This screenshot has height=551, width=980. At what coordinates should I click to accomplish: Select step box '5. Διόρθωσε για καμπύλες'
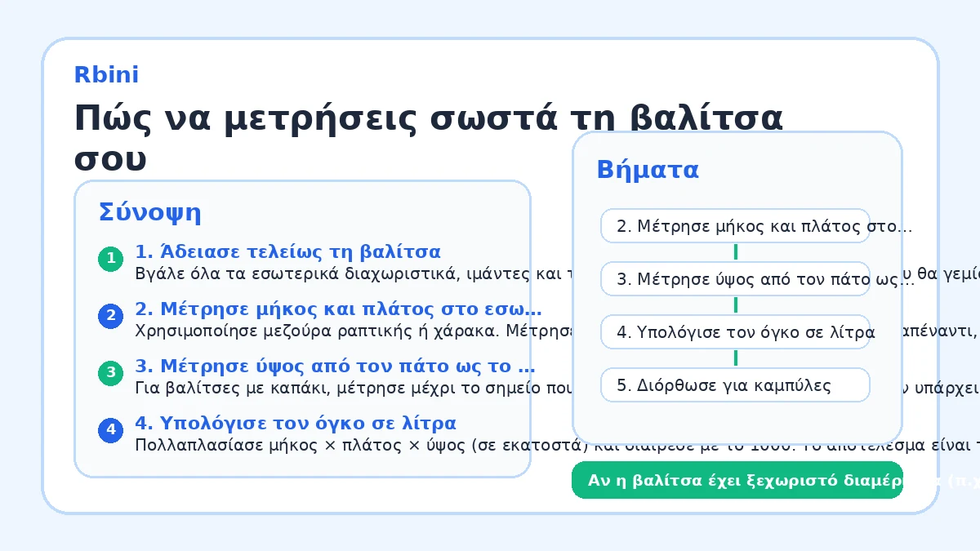pos(736,385)
